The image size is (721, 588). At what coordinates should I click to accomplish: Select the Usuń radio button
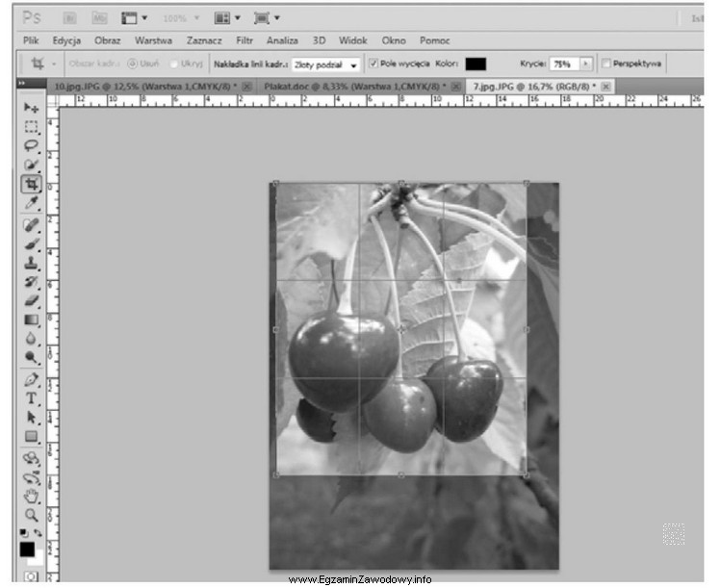coord(132,64)
